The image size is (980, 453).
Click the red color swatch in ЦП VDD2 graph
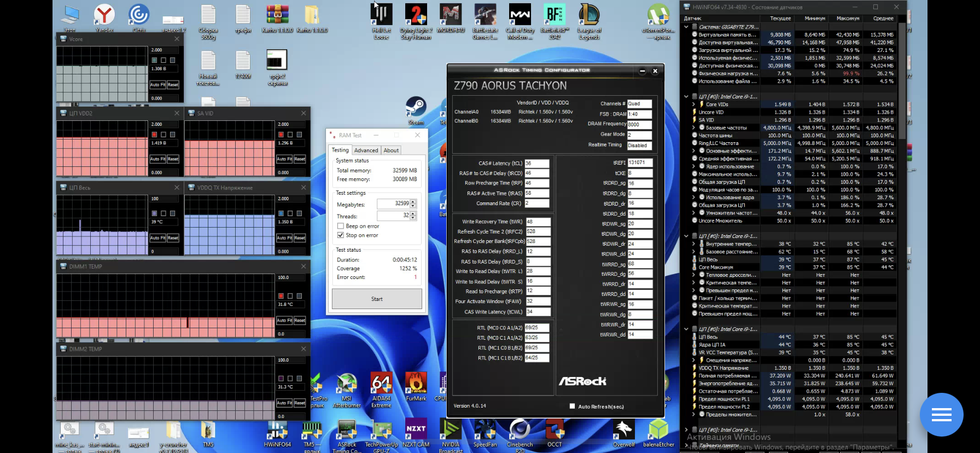pos(154,135)
